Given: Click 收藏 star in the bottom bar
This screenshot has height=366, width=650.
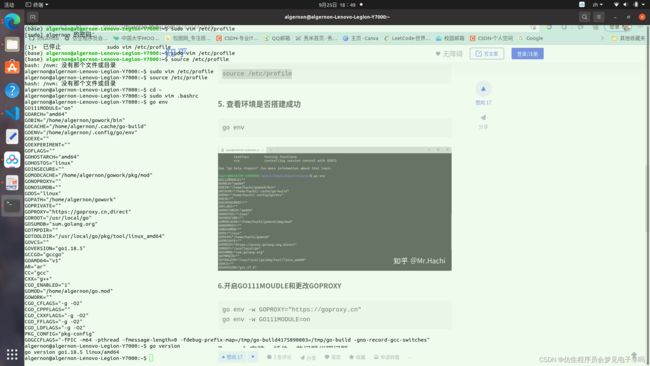Looking at the screenshot, I should click(357, 357).
